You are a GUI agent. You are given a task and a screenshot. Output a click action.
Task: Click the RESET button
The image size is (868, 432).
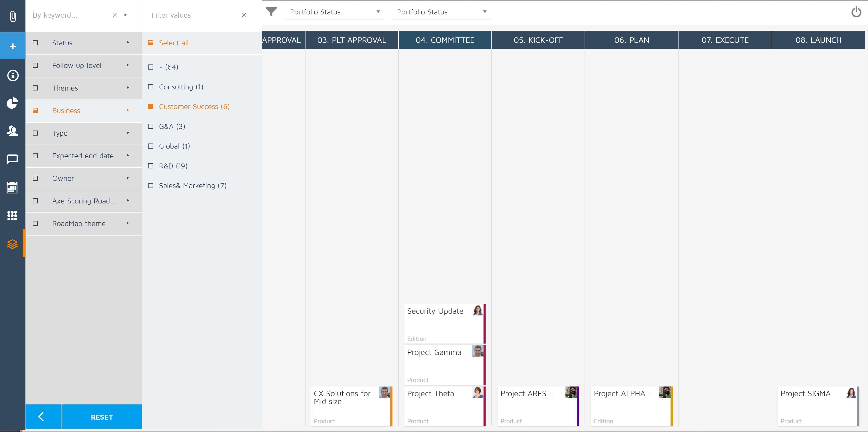click(x=102, y=417)
